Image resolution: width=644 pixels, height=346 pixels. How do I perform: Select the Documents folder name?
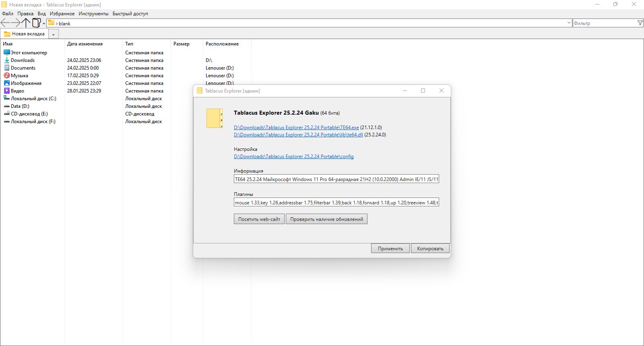23,68
